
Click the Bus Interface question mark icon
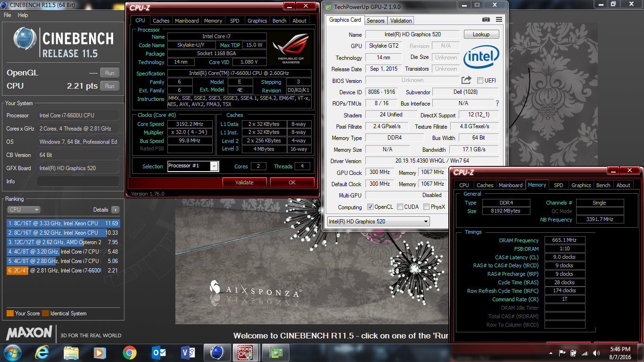(497, 103)
